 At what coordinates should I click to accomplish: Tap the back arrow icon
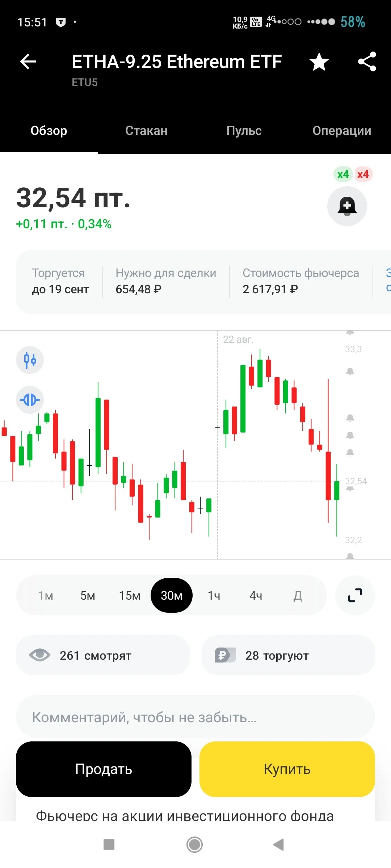click(x=28, y=61)
